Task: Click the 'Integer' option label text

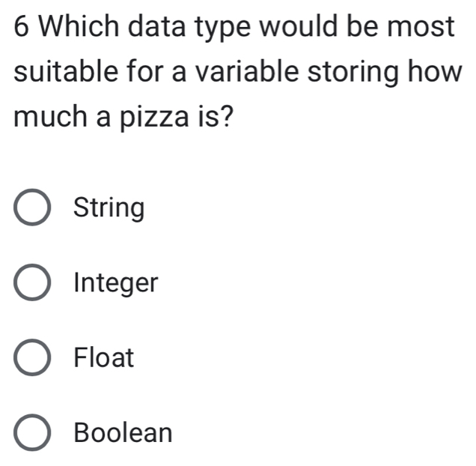Action: click(x=117, y=284)
